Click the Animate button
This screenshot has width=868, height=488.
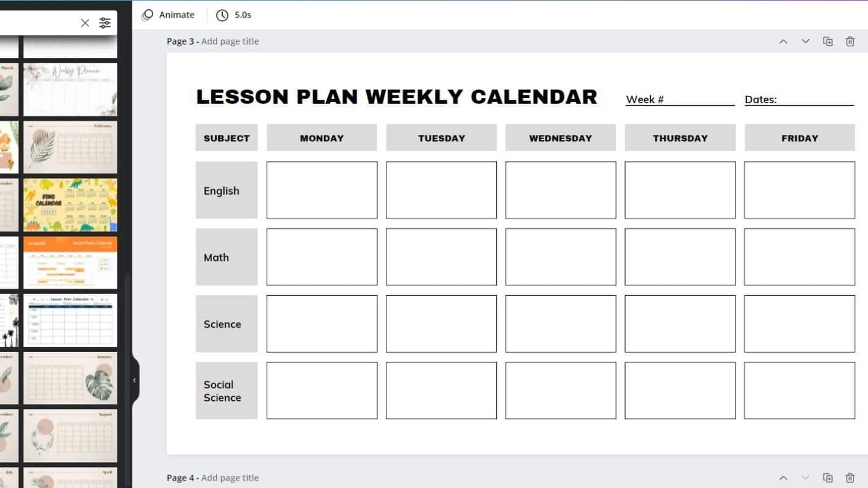(168, 15)
